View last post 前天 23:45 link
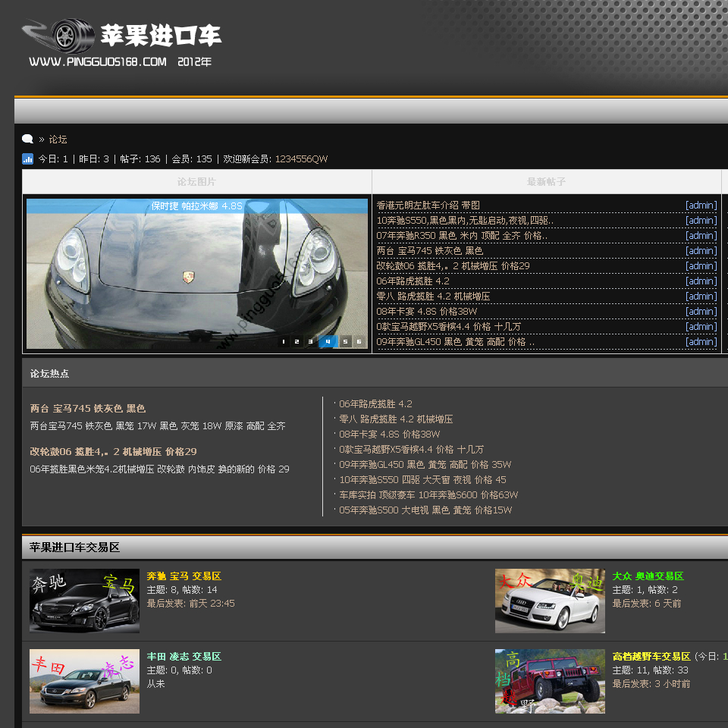 [x=212, y=604]
